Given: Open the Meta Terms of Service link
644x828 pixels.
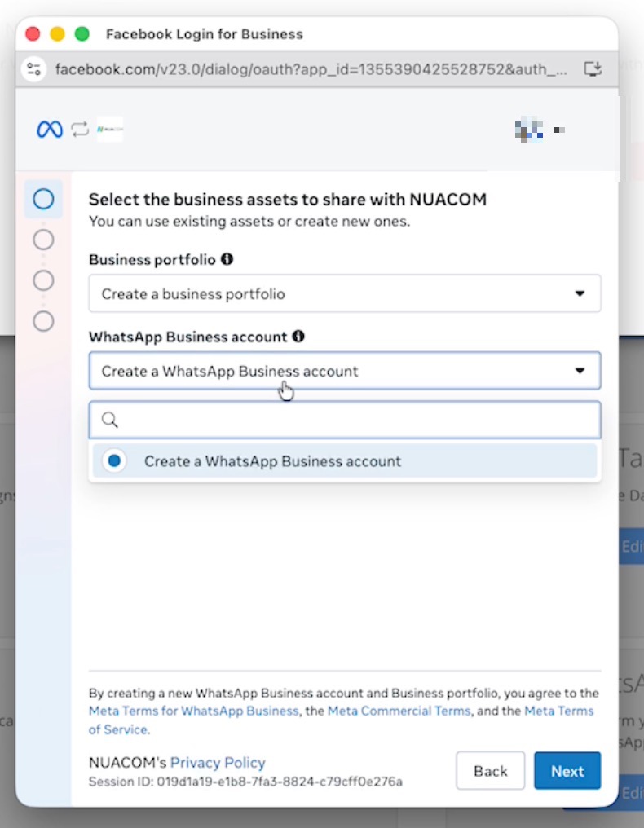Looking at the screenshot, I should 342,720.
